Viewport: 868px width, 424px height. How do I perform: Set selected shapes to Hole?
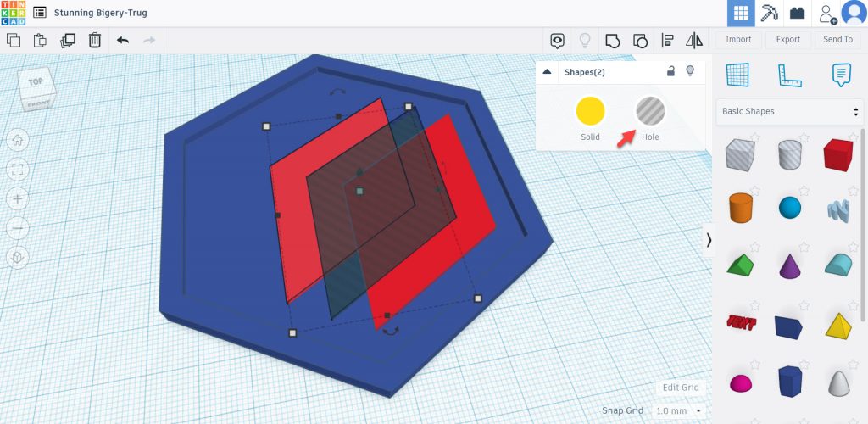tap(650, 112)
